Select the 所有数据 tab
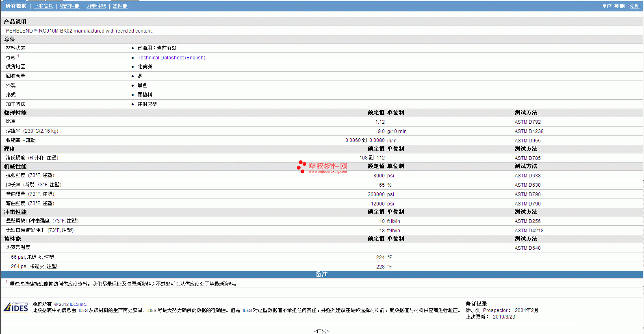Image resolution: width=644 pixels, height=334 pixels. pos(16,6)
